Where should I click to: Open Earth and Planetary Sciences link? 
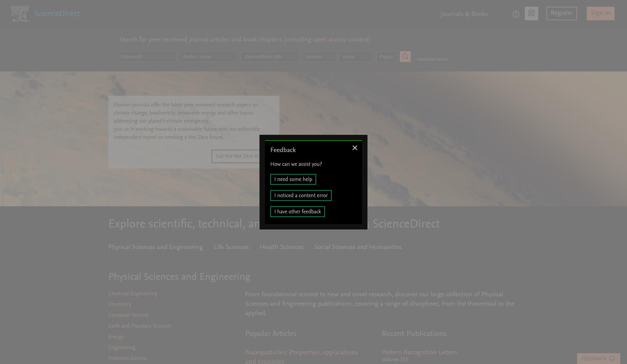pyautogui.click(x=140, y=326)
